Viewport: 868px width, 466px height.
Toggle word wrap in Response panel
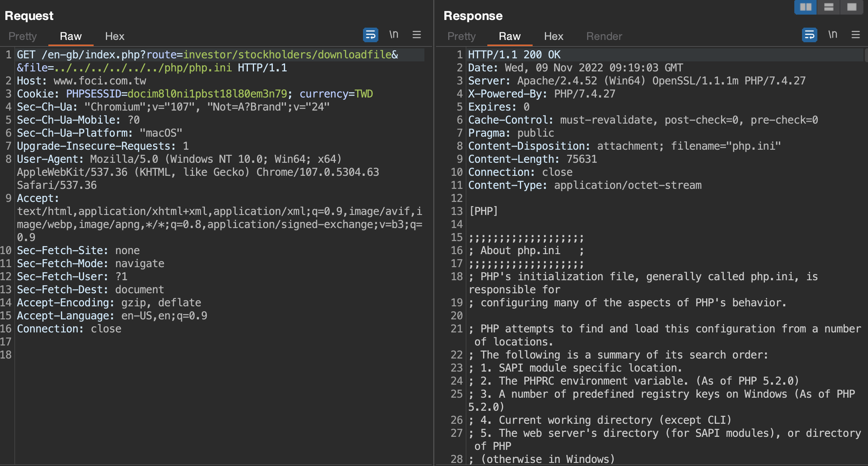[809, 35]
